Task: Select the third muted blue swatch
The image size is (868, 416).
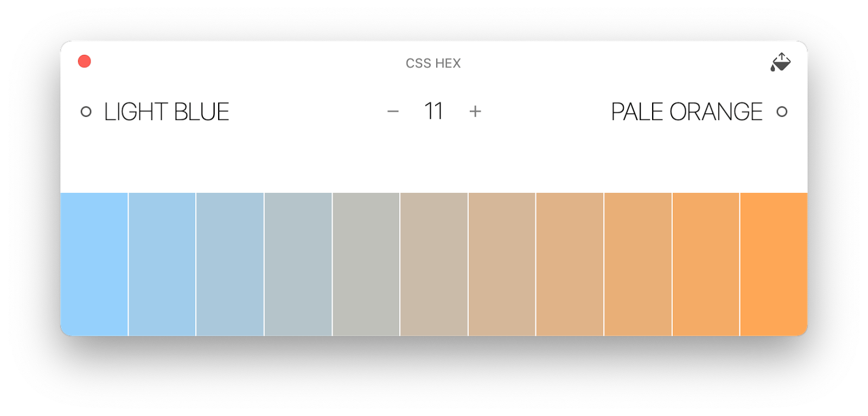Action: click(230, 264)
